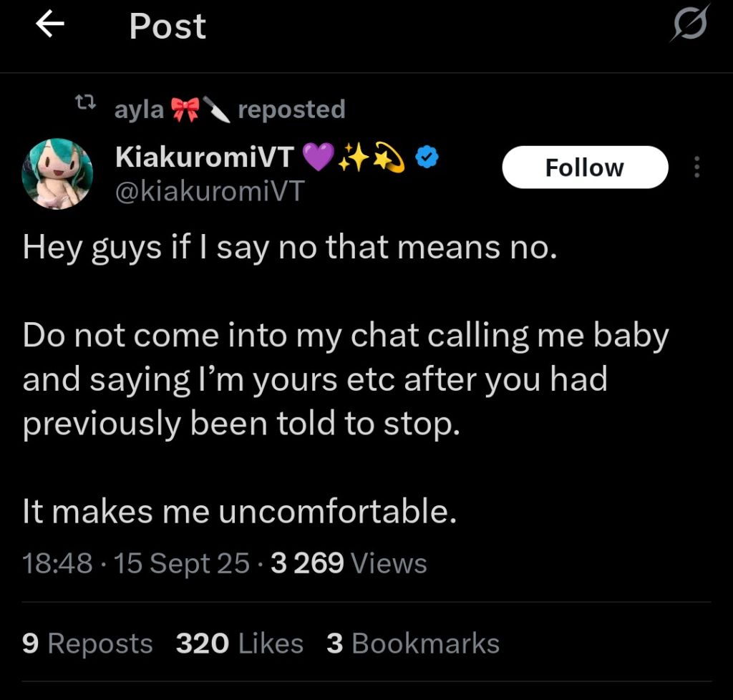Follow KiakuromiVT

585,167
